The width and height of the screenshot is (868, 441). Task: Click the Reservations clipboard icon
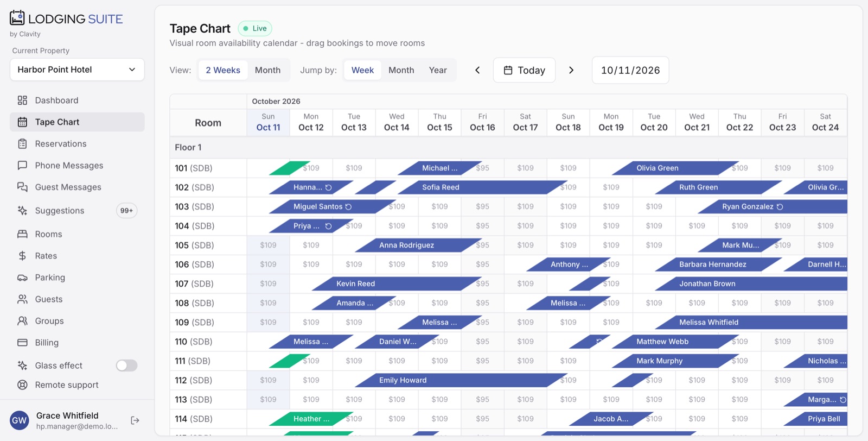pos(22,144)
